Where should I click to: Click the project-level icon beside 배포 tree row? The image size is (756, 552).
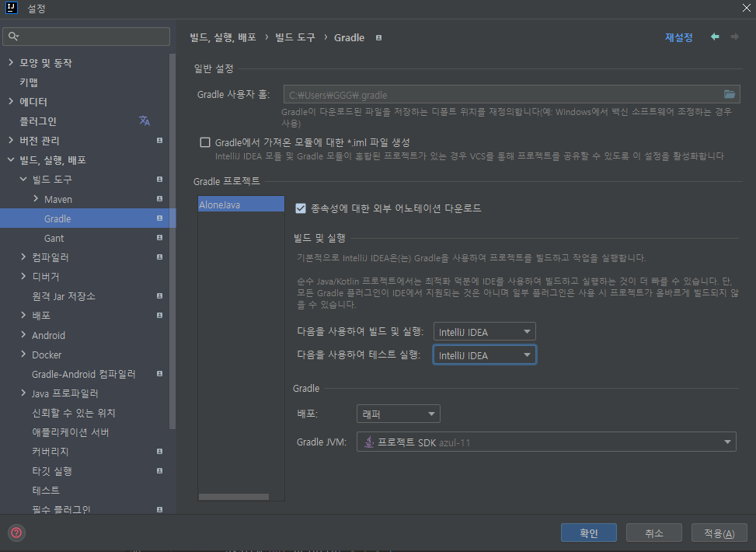tap(159, 315)
